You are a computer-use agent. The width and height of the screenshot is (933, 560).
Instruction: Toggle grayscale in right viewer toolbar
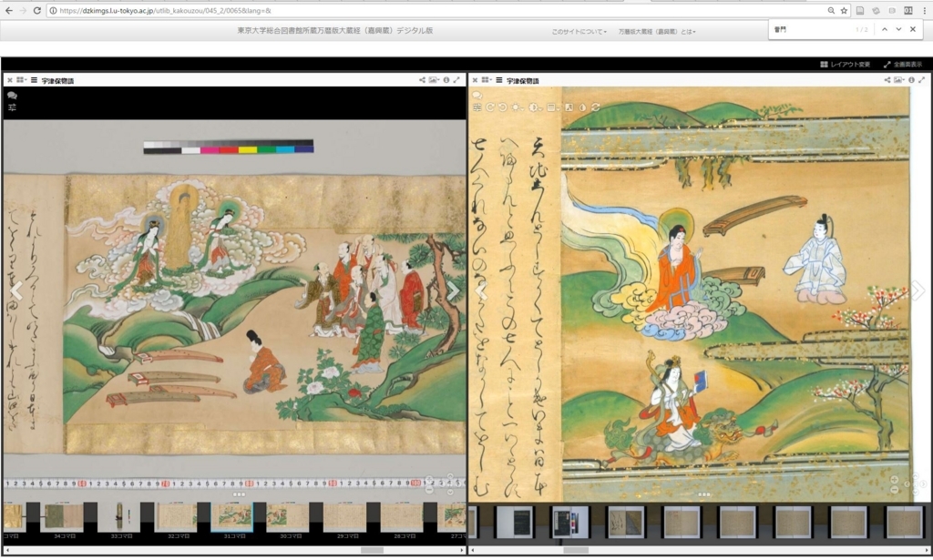click(x=569, y=107)
